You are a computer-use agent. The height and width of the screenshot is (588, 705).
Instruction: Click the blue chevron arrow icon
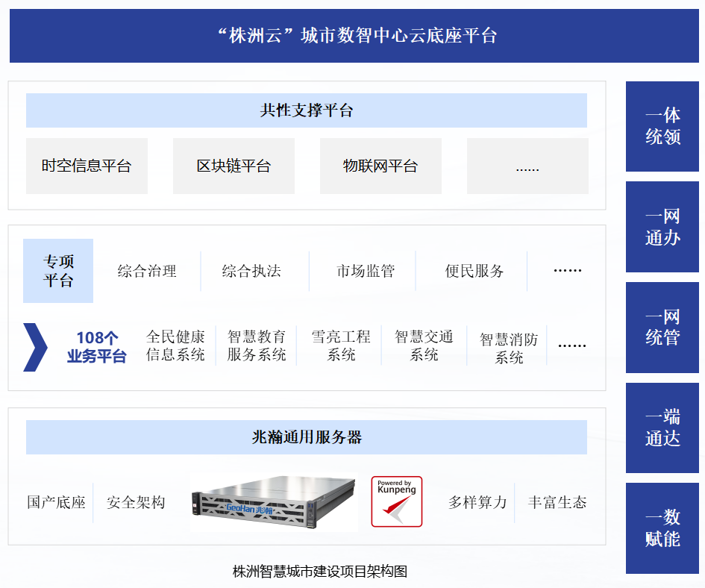click(x=35, y=347)
